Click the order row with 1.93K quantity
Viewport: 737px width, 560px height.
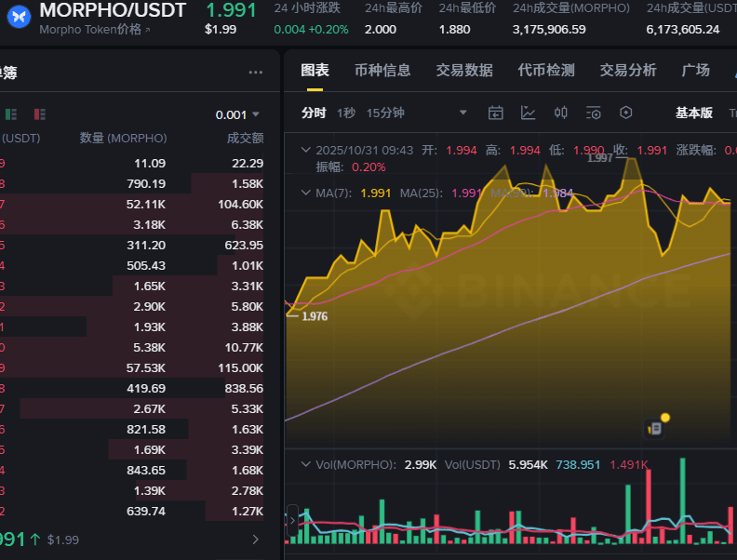click(x=131, y=327)
